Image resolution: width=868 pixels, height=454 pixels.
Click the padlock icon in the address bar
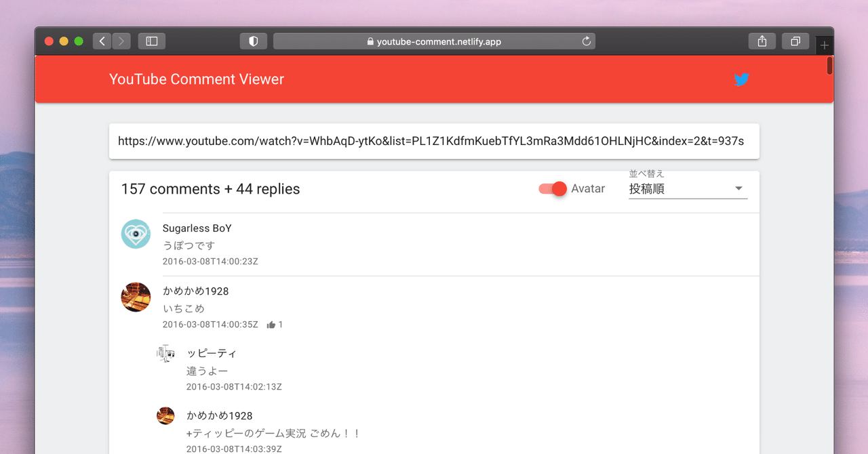(x=370, y=41)
